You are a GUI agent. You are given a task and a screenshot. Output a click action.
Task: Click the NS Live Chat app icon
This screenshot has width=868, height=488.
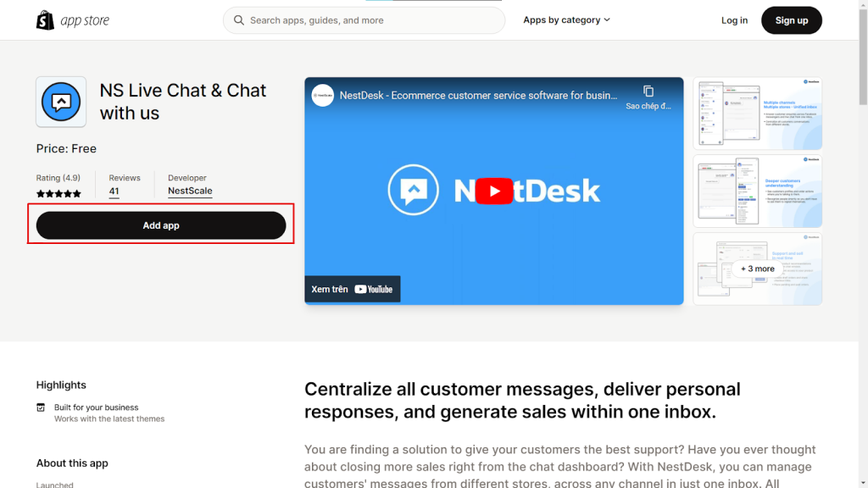pos(61,102)
